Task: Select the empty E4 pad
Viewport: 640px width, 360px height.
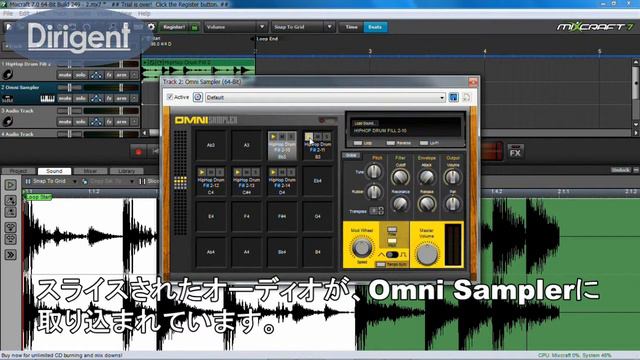Action: point(211,216)
